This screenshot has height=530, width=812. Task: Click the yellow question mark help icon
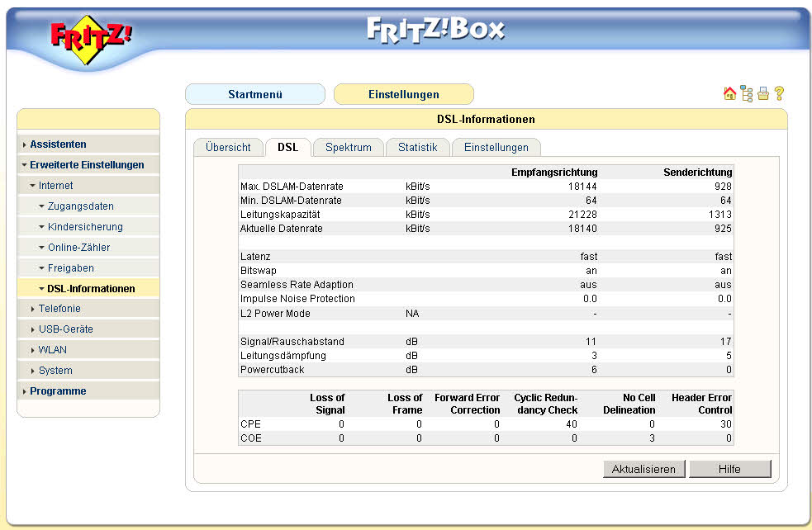(x=779, y=93)
